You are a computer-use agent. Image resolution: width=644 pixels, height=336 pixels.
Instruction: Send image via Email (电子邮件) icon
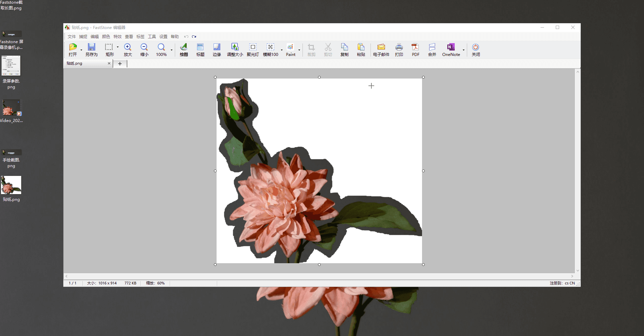coord(381,50)
